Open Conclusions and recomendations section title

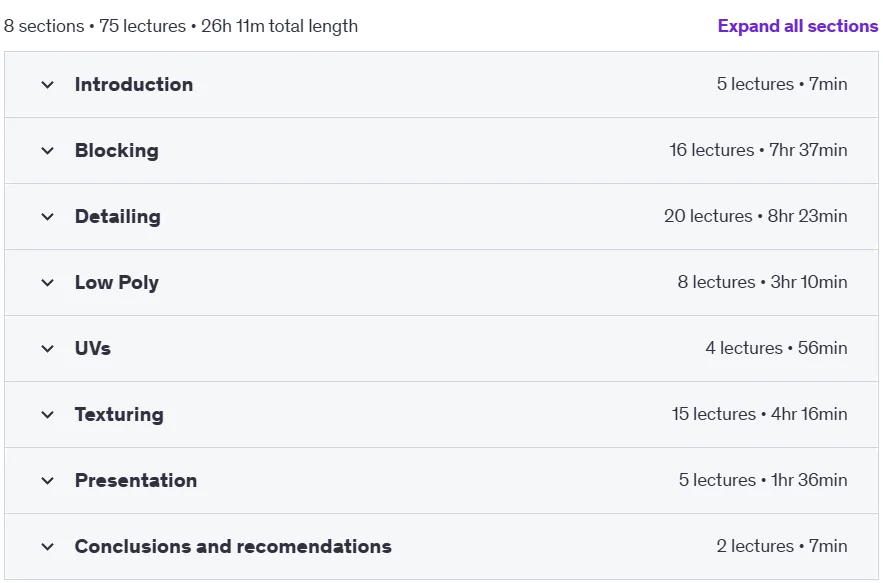point(233,546)
